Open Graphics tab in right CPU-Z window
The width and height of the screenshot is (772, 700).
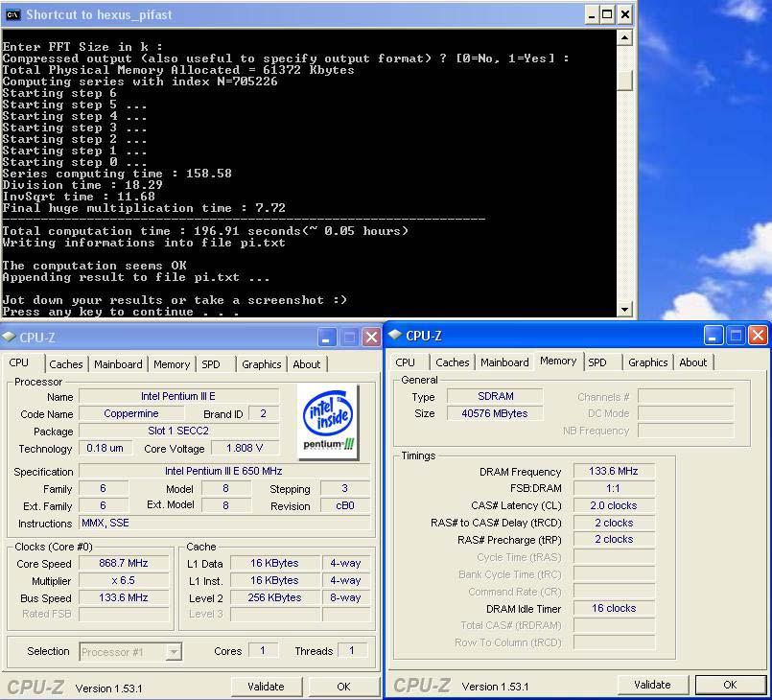tap(648, 362)
